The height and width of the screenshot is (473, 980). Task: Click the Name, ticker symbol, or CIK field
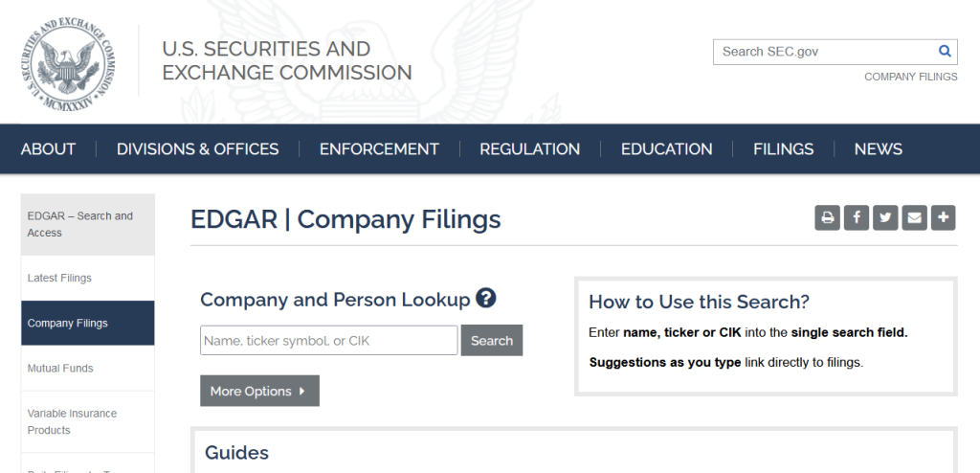click(329, 340)
